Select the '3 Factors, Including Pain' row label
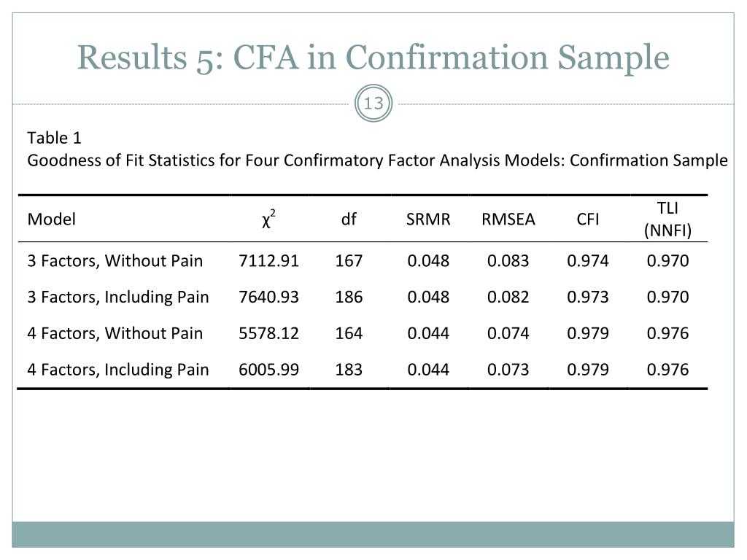 (x=118, y=297)
